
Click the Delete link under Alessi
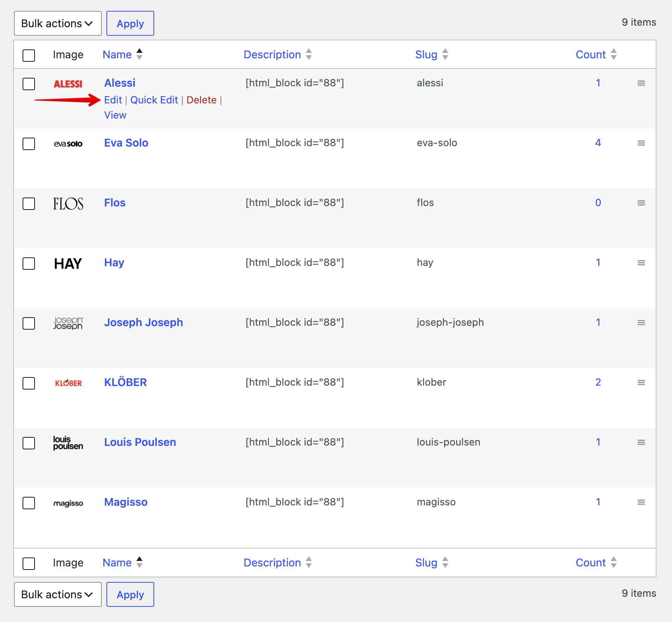(x=202, y=100)
